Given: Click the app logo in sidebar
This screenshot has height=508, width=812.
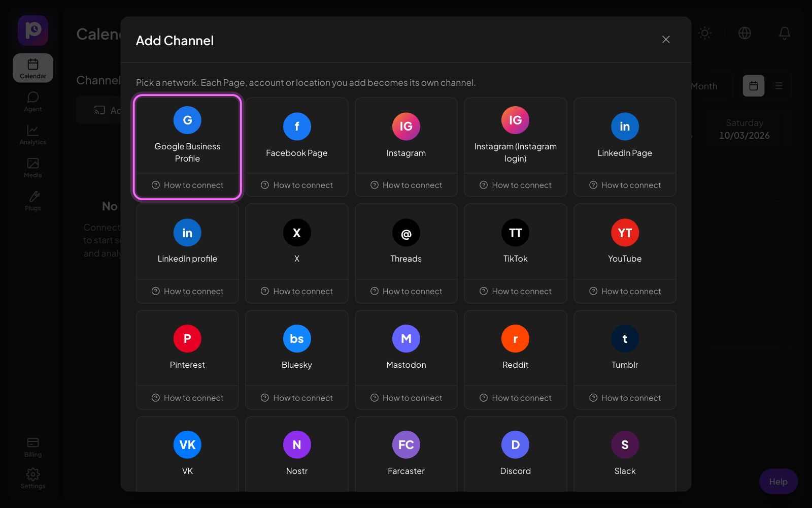Looking at the screenshot, I should (33, 30).
